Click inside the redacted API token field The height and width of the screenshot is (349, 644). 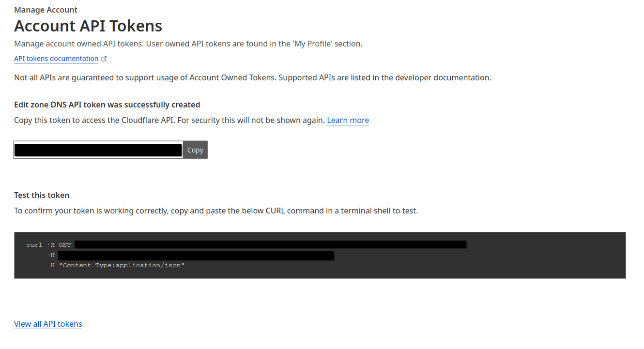98,150
